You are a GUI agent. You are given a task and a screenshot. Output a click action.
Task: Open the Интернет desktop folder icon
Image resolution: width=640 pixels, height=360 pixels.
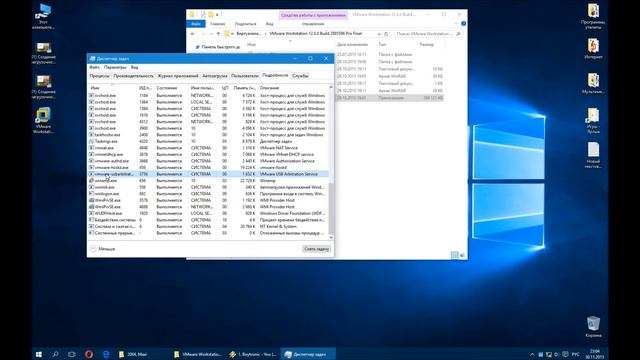pyautogui.click(x=593, y=49)
